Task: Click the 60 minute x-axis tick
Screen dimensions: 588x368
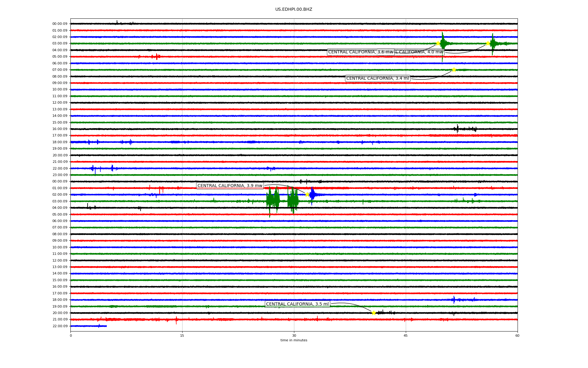Action: point(517,335)
